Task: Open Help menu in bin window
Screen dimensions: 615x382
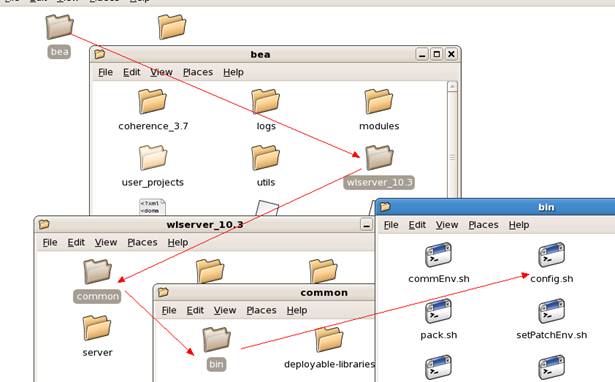Action: pyautogui.click(x=519, y=225)
